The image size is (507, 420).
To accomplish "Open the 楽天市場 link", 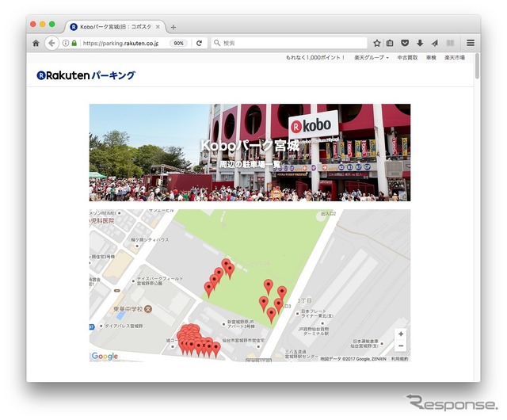I will point(454,58).
